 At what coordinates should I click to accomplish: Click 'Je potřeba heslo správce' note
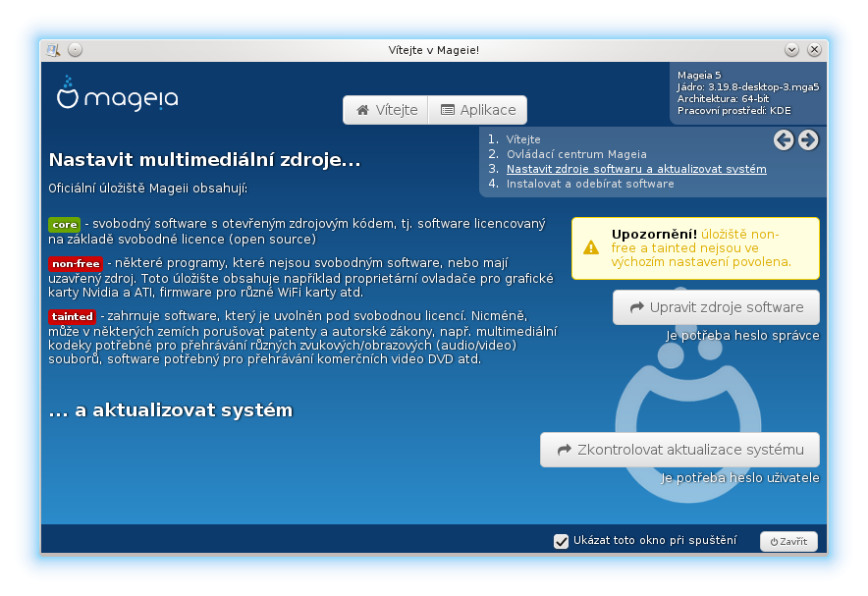pyautogui.click(x=742, y=336)
